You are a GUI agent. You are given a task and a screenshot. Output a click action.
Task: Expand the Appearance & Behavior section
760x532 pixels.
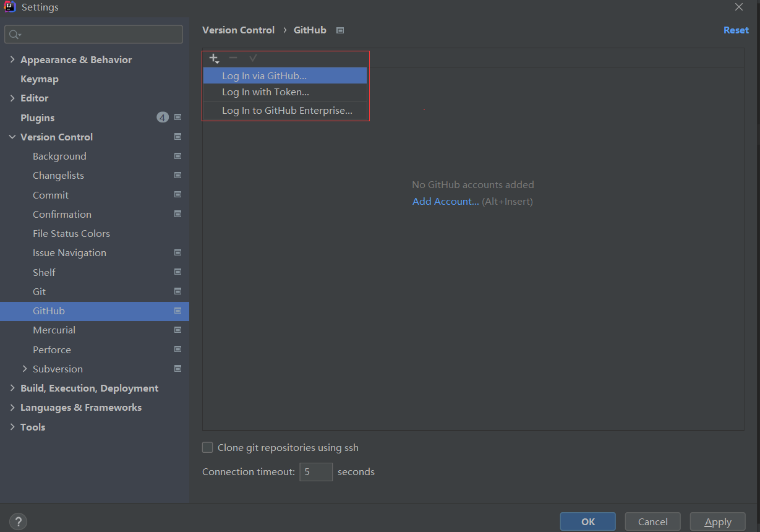[x=12, y=59]
